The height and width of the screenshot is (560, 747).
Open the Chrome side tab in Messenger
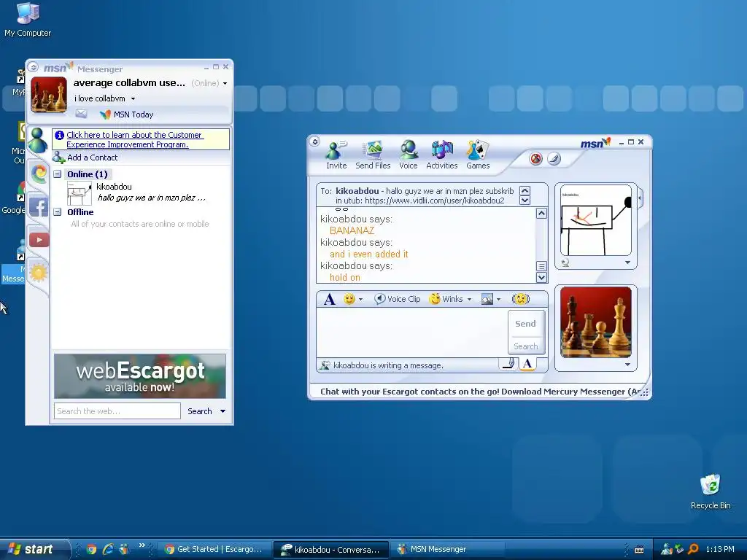click(x=39, y=174)
